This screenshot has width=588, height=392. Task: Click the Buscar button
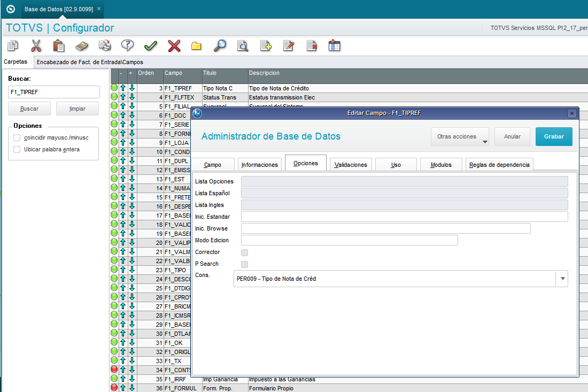[x=29, y=109]
